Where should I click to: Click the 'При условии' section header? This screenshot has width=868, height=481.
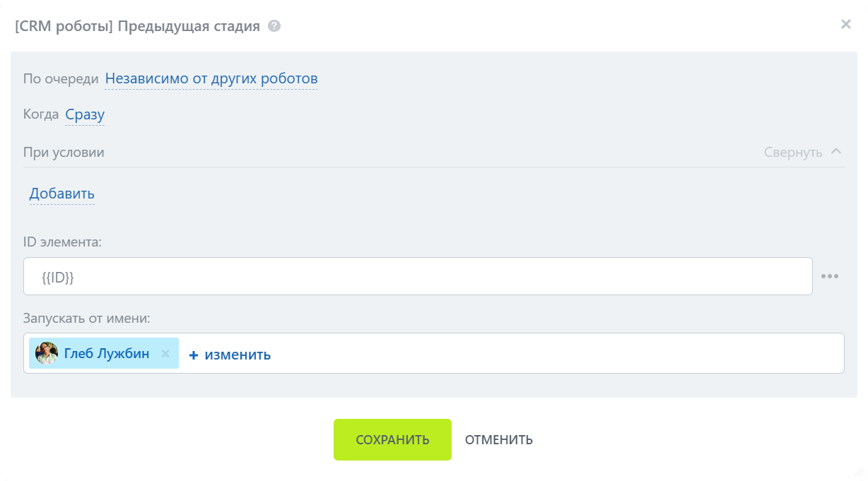[x=64, y=152]
